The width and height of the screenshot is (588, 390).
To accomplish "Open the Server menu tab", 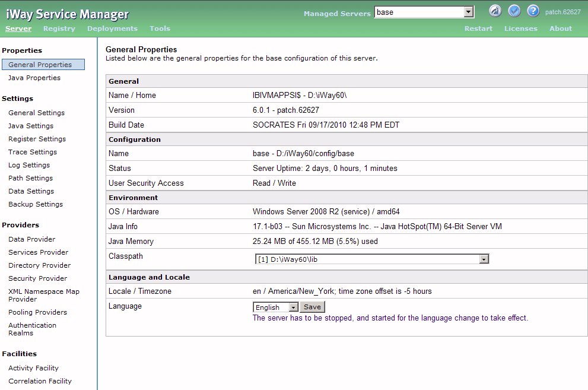I will point(18,28).
